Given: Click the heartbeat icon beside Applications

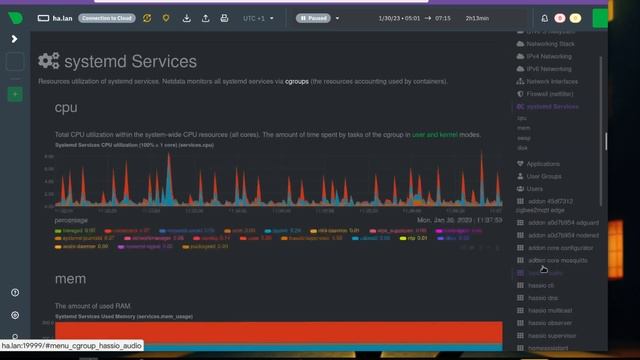Looking at the screenshot, I should pos(520,164).
